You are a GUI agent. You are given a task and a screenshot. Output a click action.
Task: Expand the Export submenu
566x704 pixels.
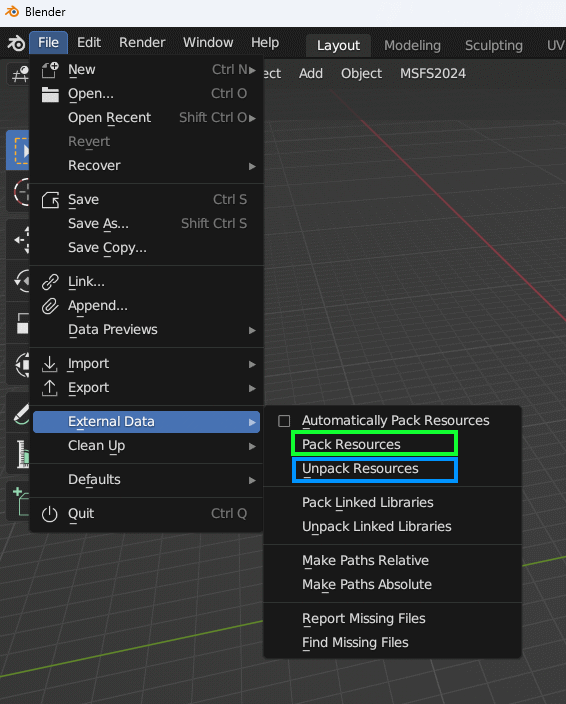tap(252, 388)
